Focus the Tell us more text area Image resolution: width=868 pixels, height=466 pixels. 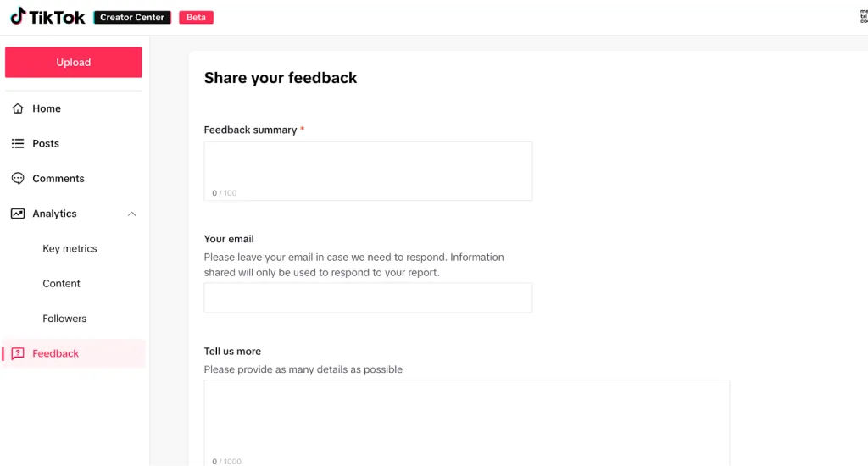[467, 423]
